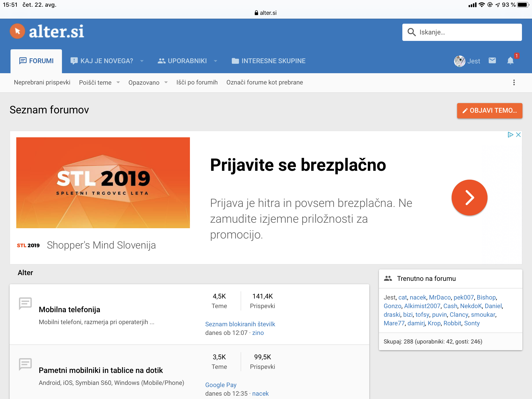Open user pek007 in online list
This screenshot has height=399, width=532.
[x=463, y=298]
